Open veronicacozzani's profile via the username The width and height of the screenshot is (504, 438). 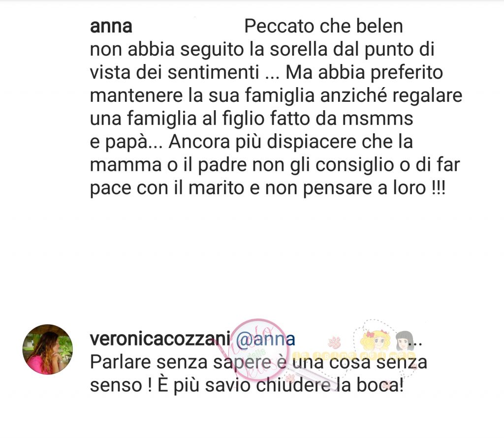(160, 339)
